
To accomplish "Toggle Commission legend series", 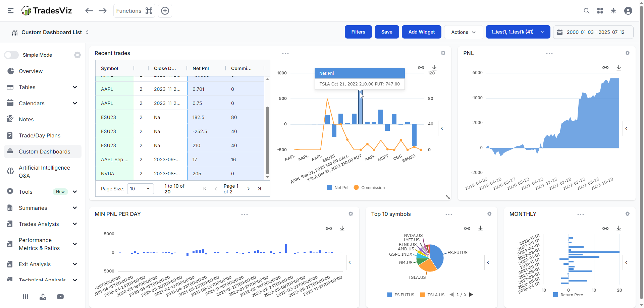I will coord(369,188).
